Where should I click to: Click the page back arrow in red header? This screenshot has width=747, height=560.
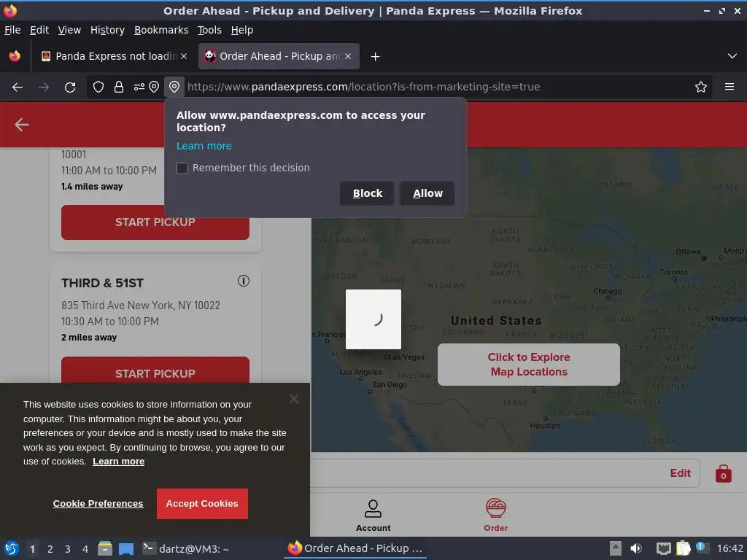pos(21,125)
